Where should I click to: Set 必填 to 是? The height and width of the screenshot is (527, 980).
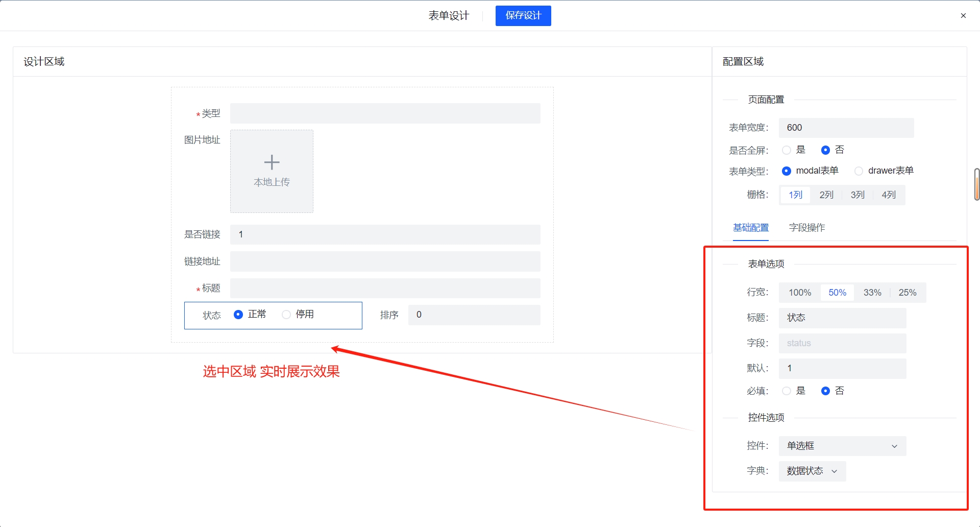coord(787,391)
